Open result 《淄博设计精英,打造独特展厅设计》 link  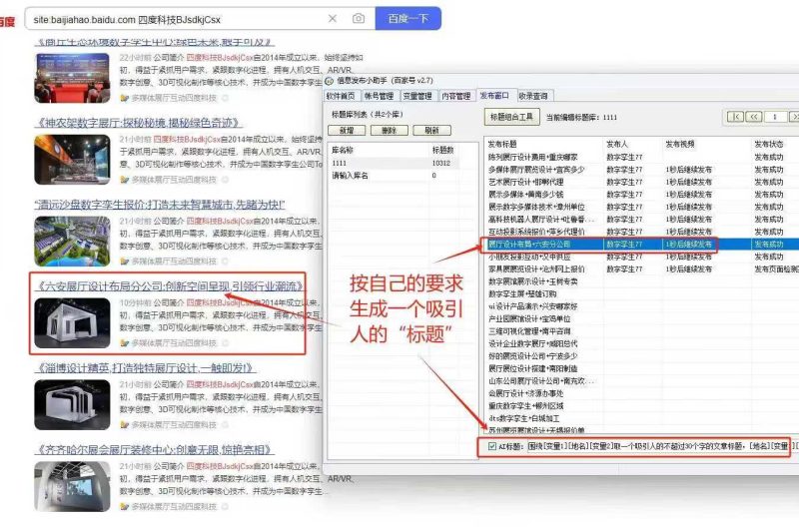[145, 368]
